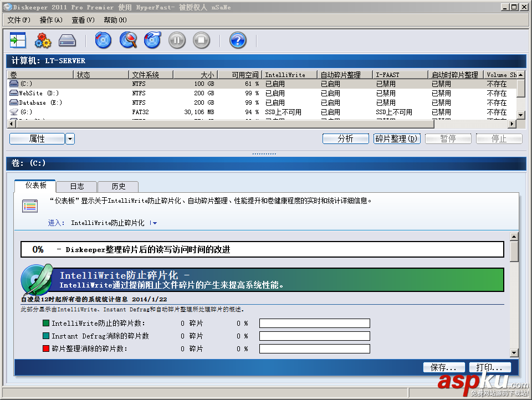Open the 查看(V) menu
The image size is (532, 400).
[83, 20]
